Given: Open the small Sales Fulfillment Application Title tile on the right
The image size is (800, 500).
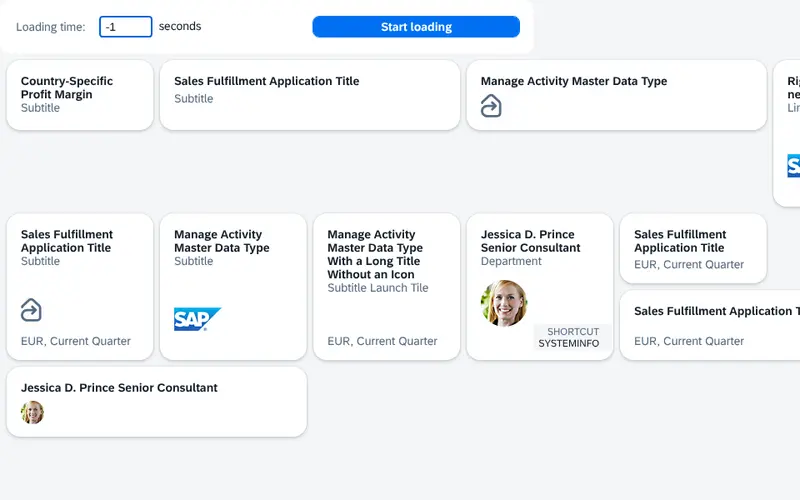Looking at the screenshot, I should (693, 248).
